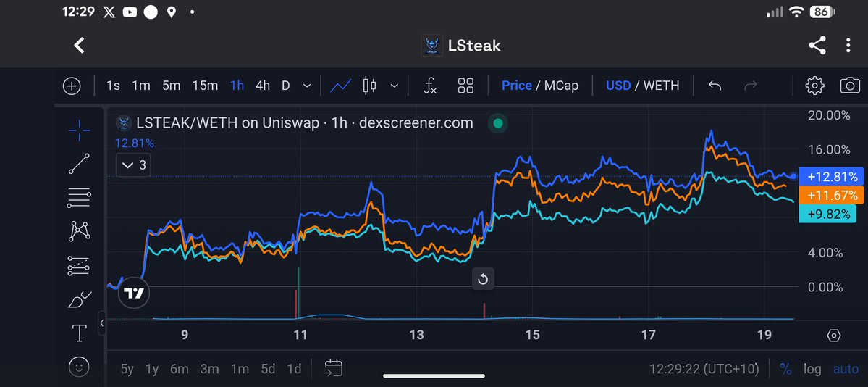The height and width of the screenshot is (387, 868).
Task: Toggle log scale mode
Action: (812, 369)
